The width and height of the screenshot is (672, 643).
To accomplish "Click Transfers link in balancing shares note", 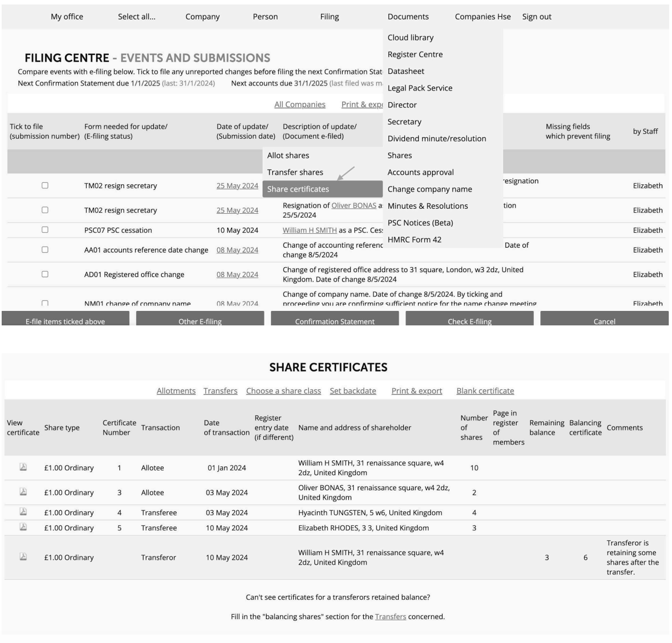I will (390, 616).
